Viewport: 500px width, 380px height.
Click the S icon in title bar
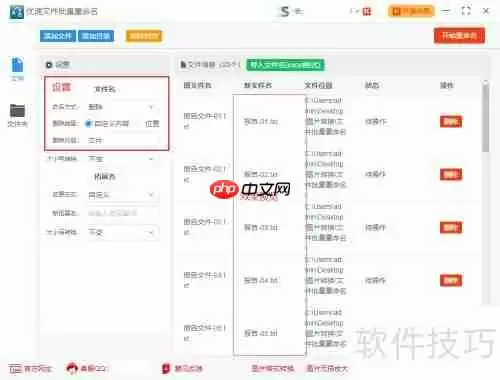click(x=284, y=12)
